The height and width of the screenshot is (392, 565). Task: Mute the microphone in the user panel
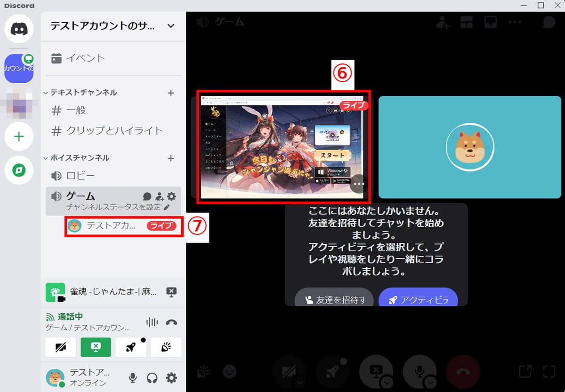(133, 377)
